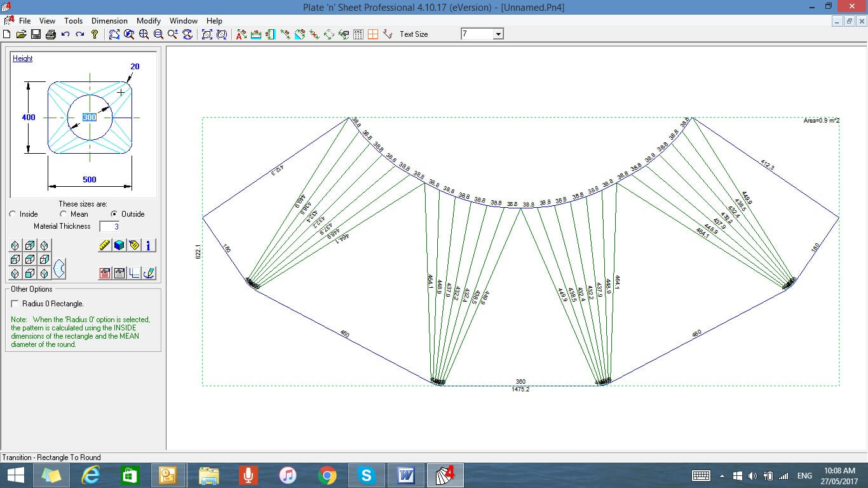Click the blue 3D cube icon
868x488 pixels.
tap(119, 245)
